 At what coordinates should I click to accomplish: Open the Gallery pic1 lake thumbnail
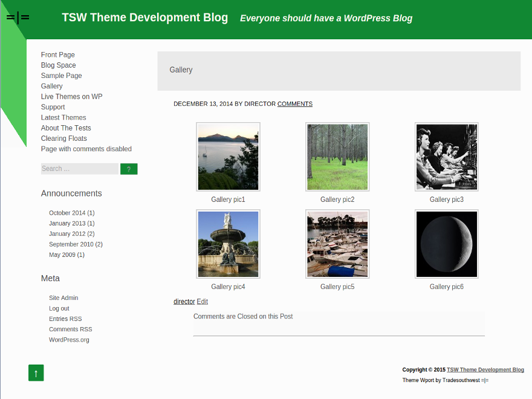(x=228, y=157)
